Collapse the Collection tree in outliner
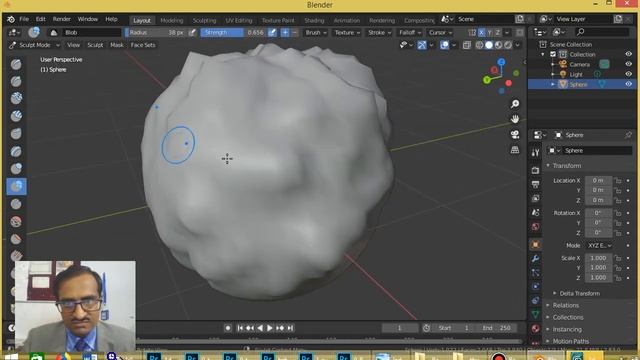 [x=543, y=54]
